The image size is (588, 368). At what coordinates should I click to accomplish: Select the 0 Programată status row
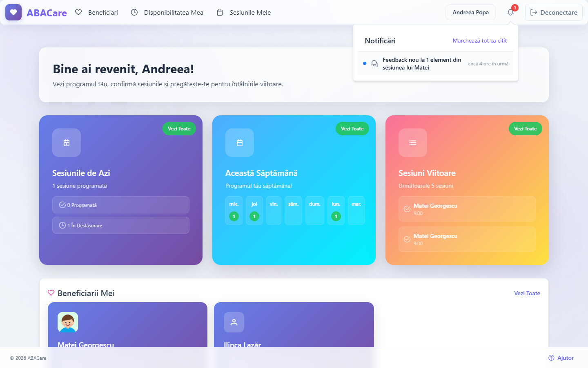[121, 205]
